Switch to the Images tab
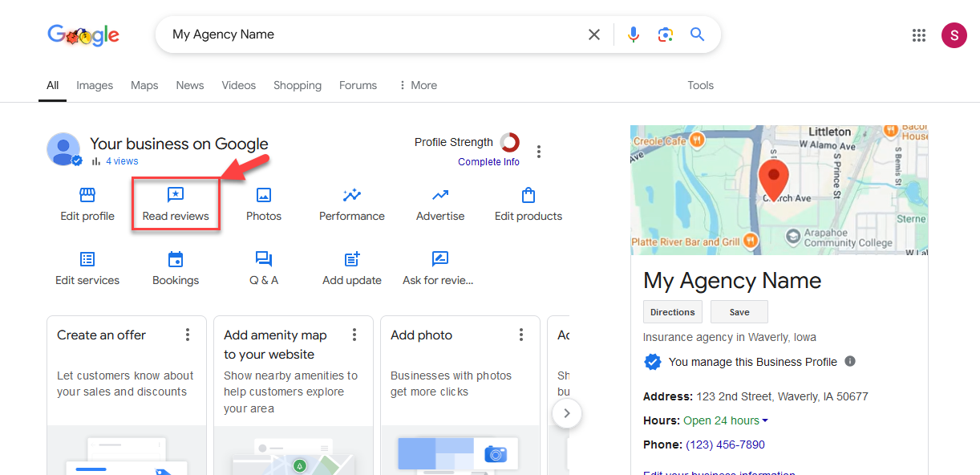This screenshot has height=475, width=980. (95, 85)
